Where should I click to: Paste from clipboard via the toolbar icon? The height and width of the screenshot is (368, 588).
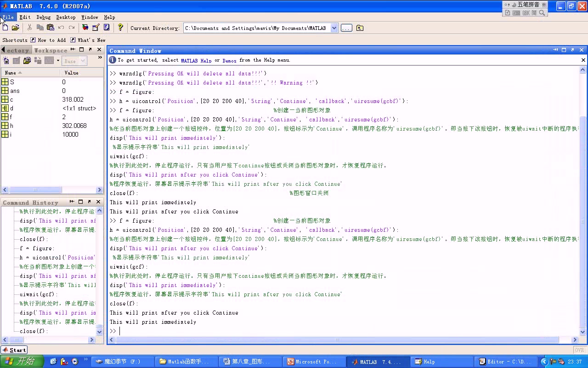[51, 28]
